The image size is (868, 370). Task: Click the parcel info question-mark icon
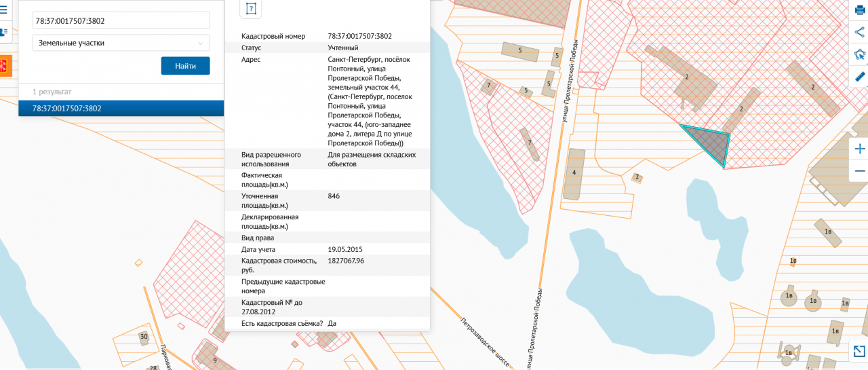point(251,9)
